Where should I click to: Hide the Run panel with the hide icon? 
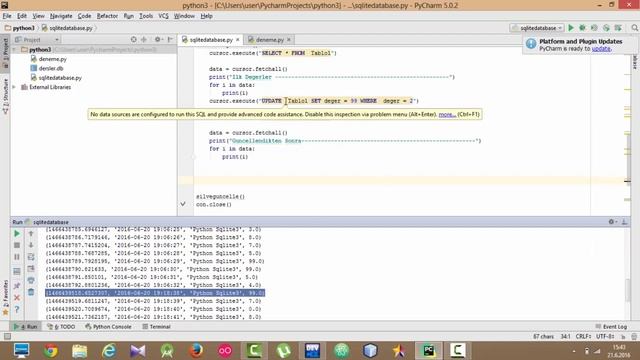point(624,222)
